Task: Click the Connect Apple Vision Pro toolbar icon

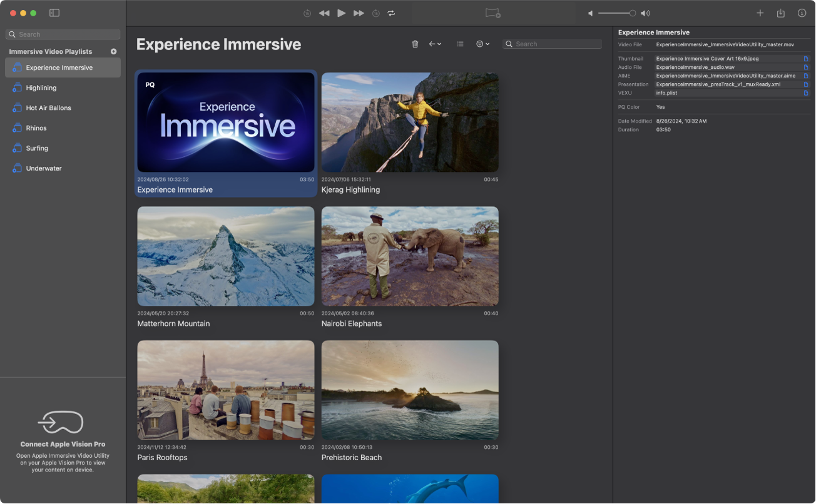Action: [x=492, y=13]
